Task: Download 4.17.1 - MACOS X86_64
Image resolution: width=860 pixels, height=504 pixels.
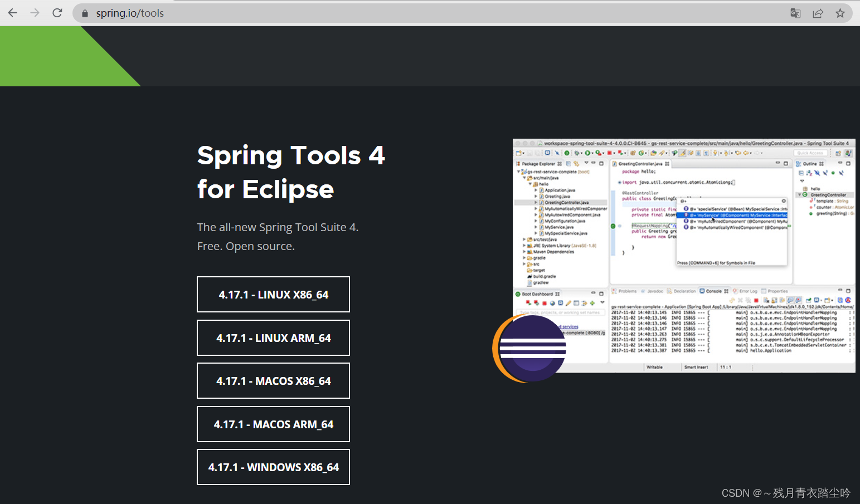Action: coord(273,381)
